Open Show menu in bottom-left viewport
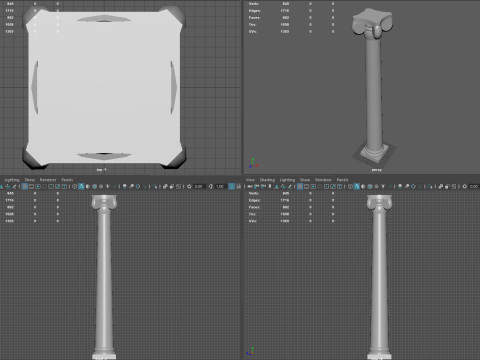The image size is (480, 360). [x=30, y=180]
